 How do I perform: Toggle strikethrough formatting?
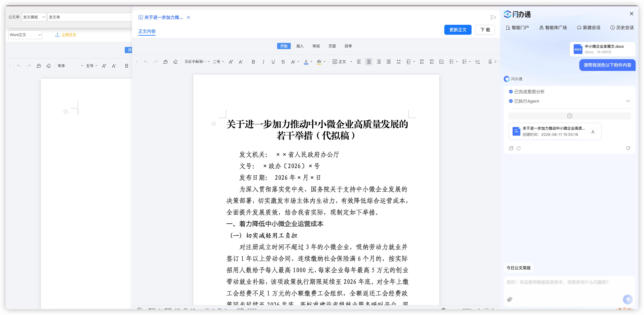tap(283, 62)
